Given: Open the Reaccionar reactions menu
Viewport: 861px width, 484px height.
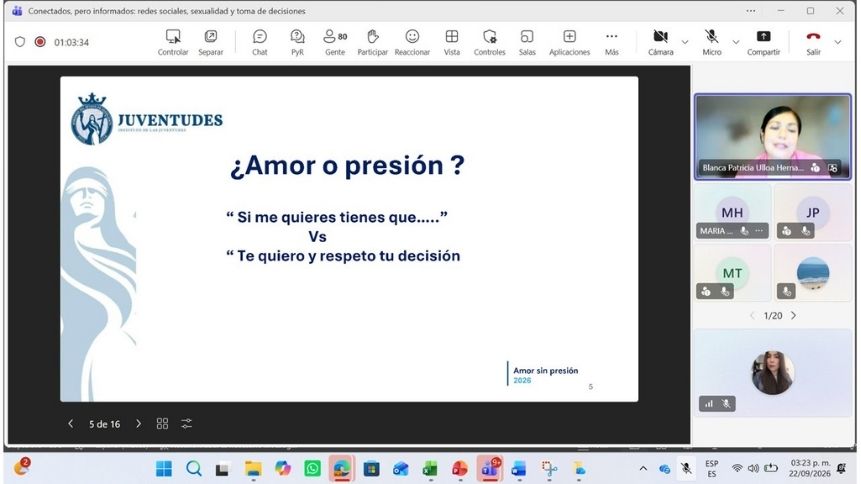Looking at the screenshot, I should 412,42.
